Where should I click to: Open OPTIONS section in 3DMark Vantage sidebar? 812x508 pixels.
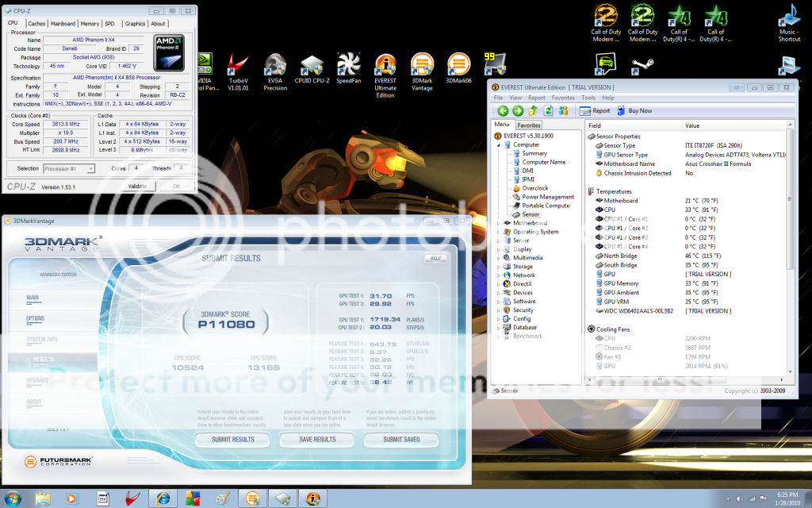pos(35,318)
